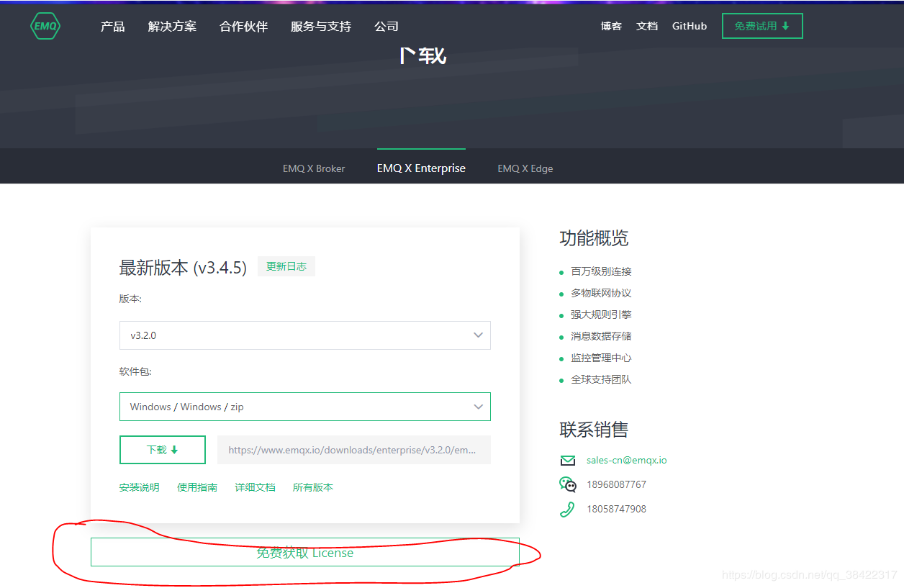Click the phone icon next to 18058747908
The width and height of the screenshot is (904, 588).
pos(568,509)
